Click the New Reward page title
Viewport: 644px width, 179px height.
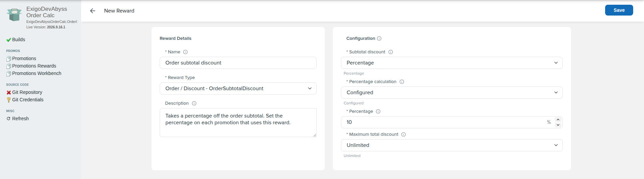119,11
